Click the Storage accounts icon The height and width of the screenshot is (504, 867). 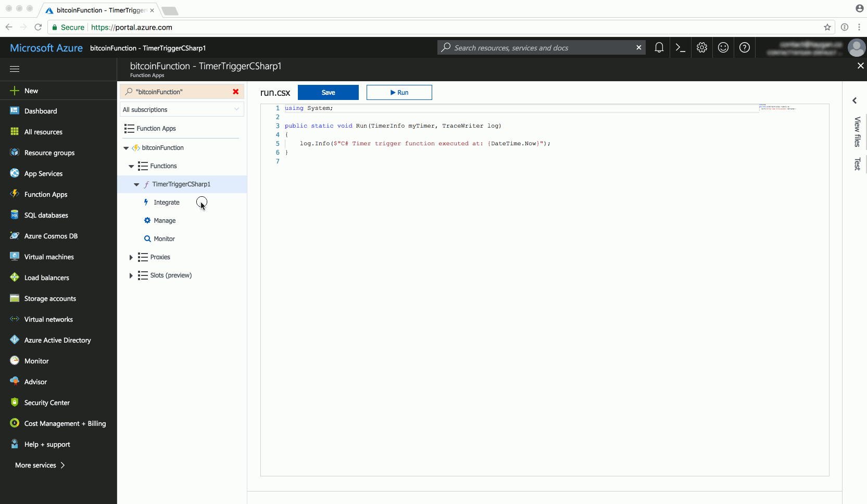15,298
